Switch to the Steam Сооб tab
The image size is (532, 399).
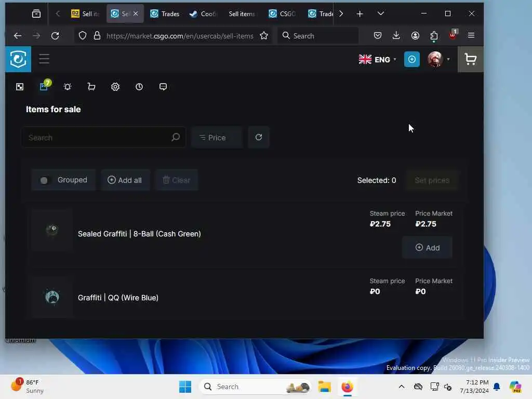pos(203,14)
